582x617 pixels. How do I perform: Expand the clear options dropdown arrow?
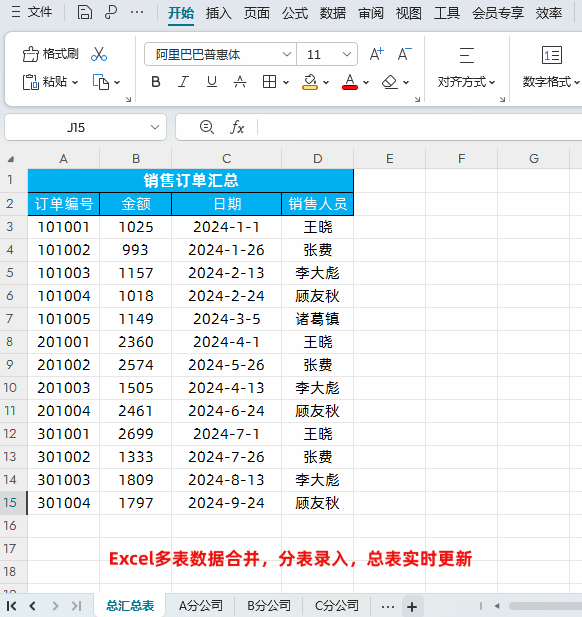click(x=406, y=83)
